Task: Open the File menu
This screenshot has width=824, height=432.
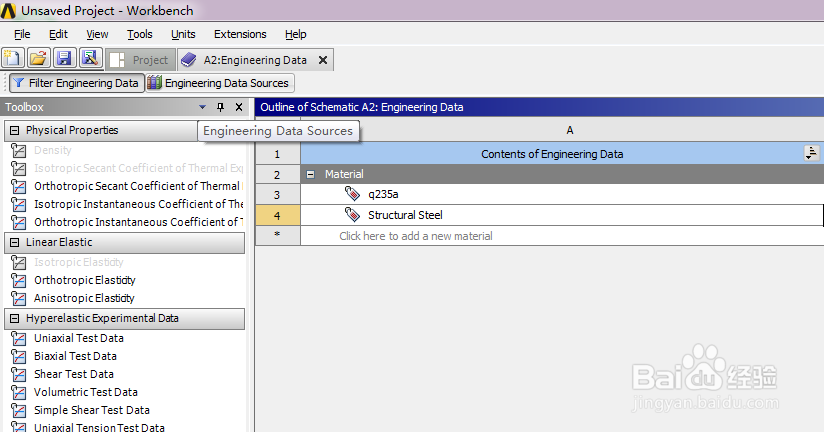Action: pos(22,34)
